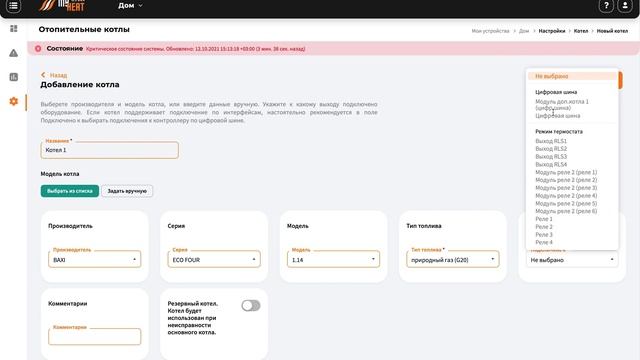
Task: Collapse the Не выбрано connection dropdown
Action: [x=572, y=260]
